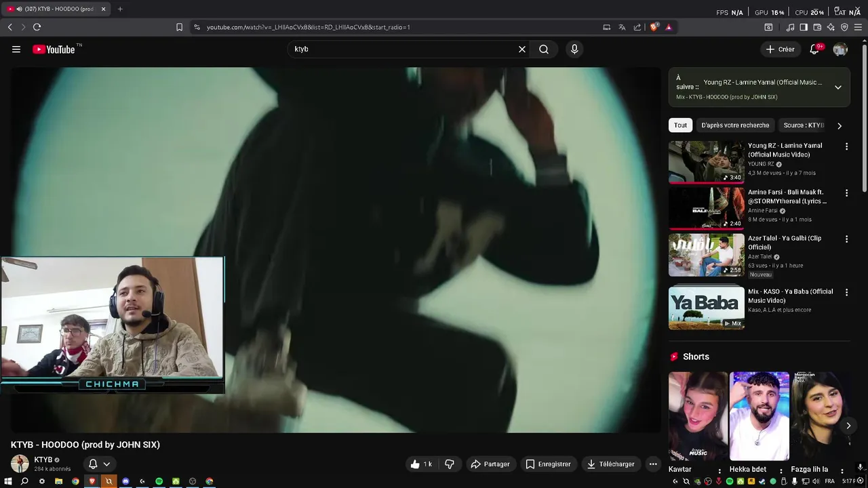Screen dimensions: 868x488
Task: Open options for the KASO Ya Baba mix
Action: pos(846,292)
